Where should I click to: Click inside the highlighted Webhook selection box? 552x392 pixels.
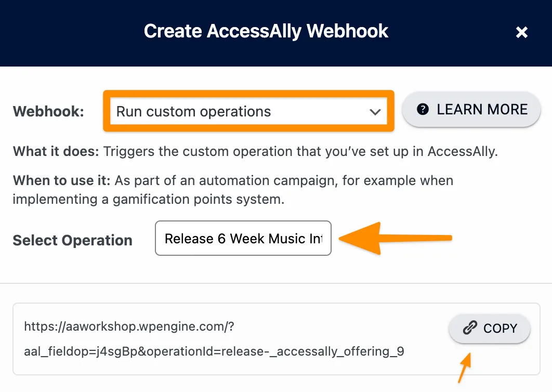[x=248, y=111]
